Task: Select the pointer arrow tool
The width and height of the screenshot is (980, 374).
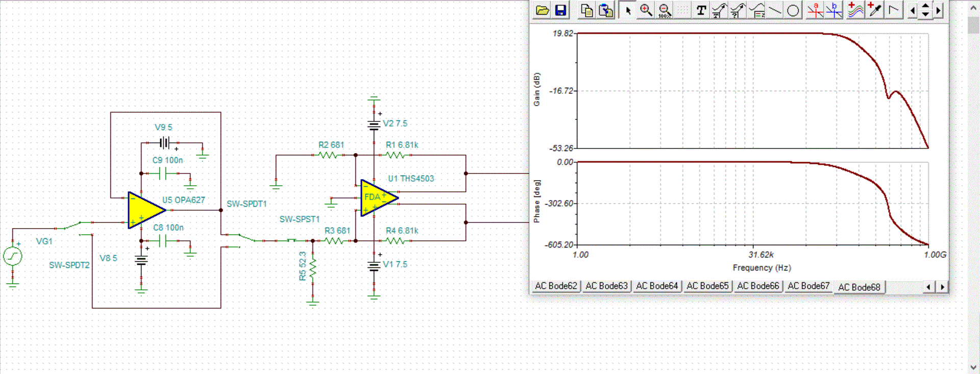Action: click(x=628, y=10)
